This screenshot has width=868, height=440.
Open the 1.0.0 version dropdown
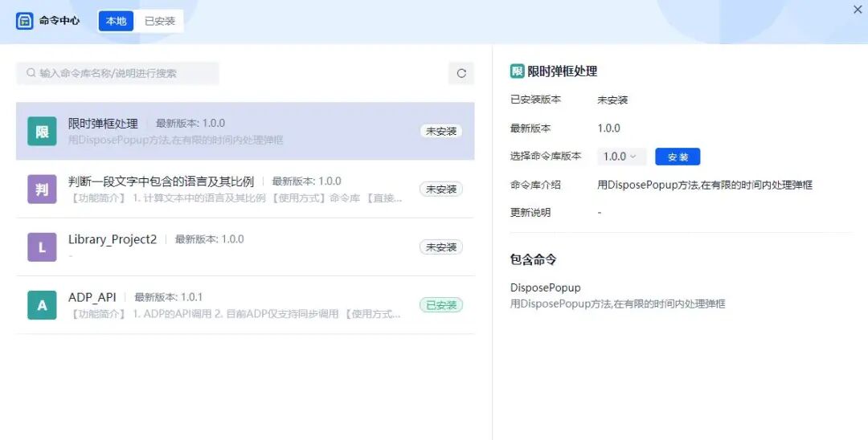pyautogui.click(x=621, y=157)
